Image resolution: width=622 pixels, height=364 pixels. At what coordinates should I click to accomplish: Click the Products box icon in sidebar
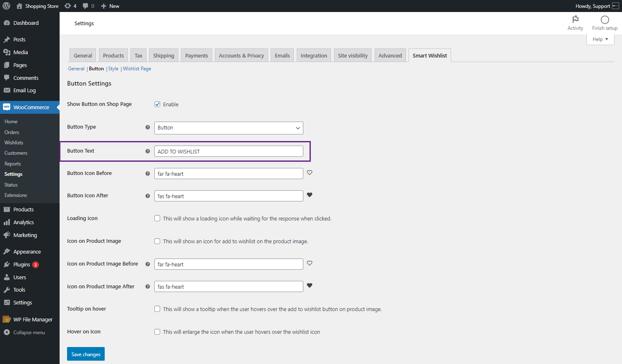pyautogui.click(x=7, y=209)
